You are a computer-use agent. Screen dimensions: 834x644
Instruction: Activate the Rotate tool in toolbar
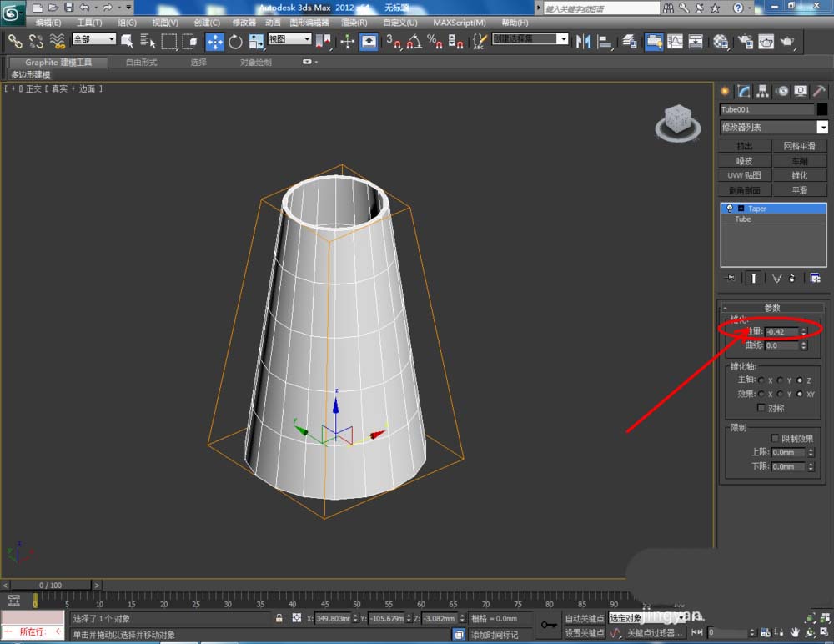tap(235, 41)
